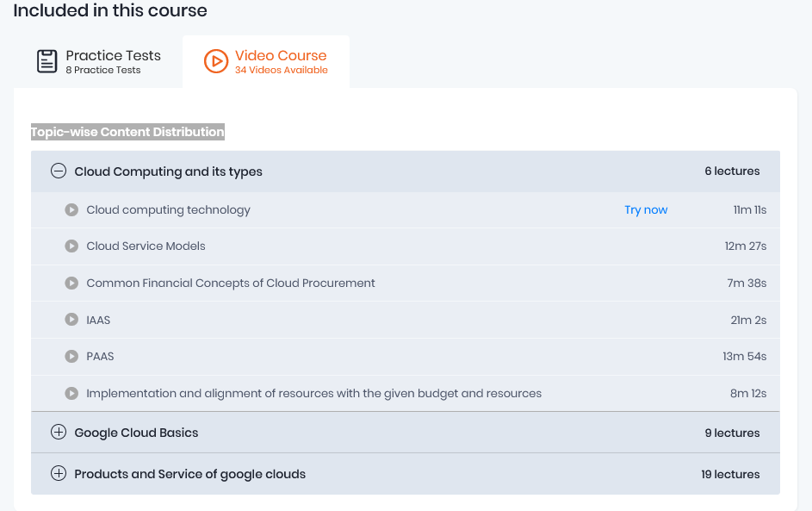This screenshot has height=511, width=812.
Task: Click the Topic-wise Content Distribution heading
Action: [127, 132]
